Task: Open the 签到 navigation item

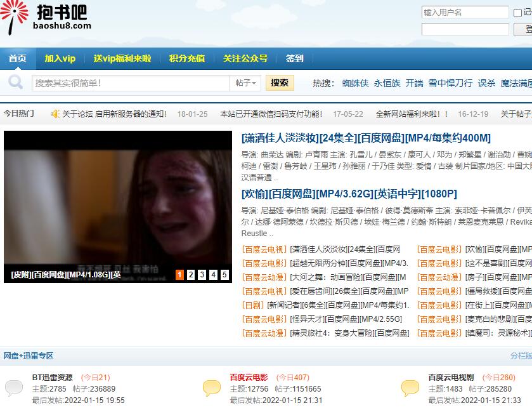Action: tap(294, 58)
